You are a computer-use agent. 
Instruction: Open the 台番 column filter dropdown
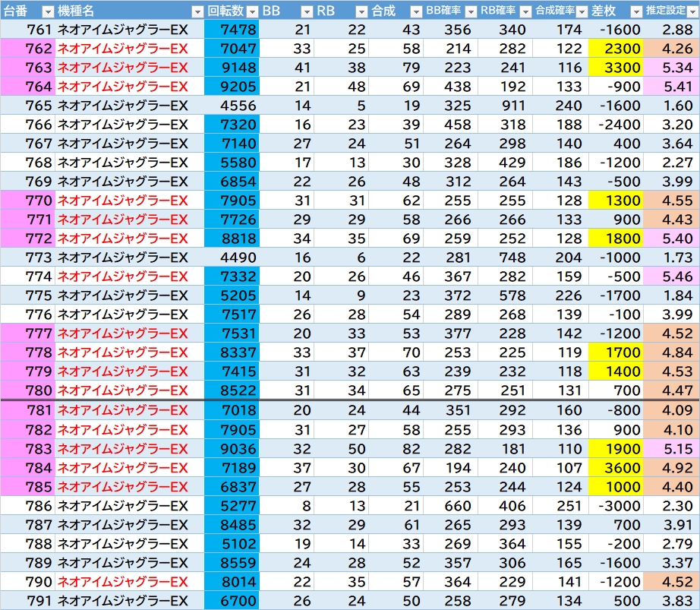click(x=48, y=11)
